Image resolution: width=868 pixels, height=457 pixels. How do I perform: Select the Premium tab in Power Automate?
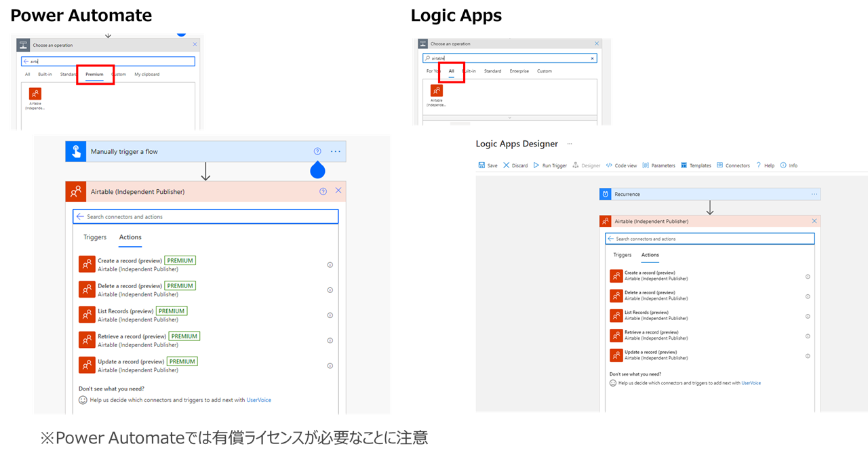point(94,74)
